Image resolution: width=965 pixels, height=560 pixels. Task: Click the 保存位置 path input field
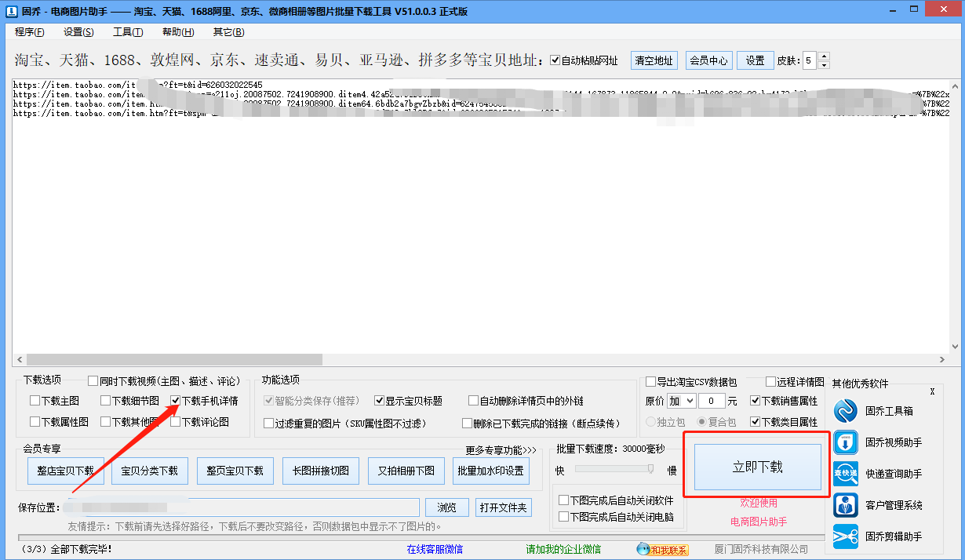243,507
